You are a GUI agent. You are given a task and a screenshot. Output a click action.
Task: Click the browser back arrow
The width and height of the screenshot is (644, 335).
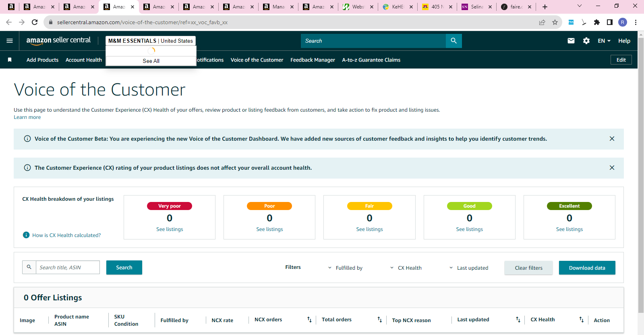click(9, 22)
